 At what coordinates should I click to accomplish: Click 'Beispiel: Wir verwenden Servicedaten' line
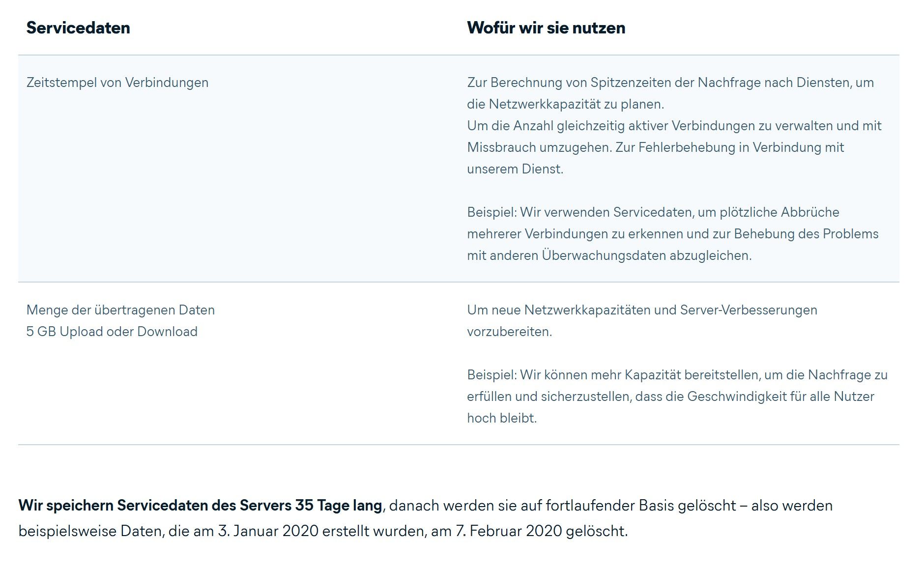653,212
